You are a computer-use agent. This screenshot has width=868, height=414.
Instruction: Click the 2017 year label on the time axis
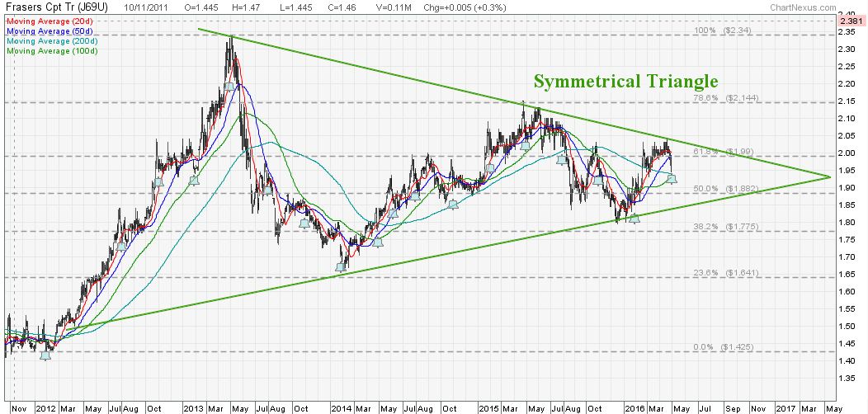[784, 408]
